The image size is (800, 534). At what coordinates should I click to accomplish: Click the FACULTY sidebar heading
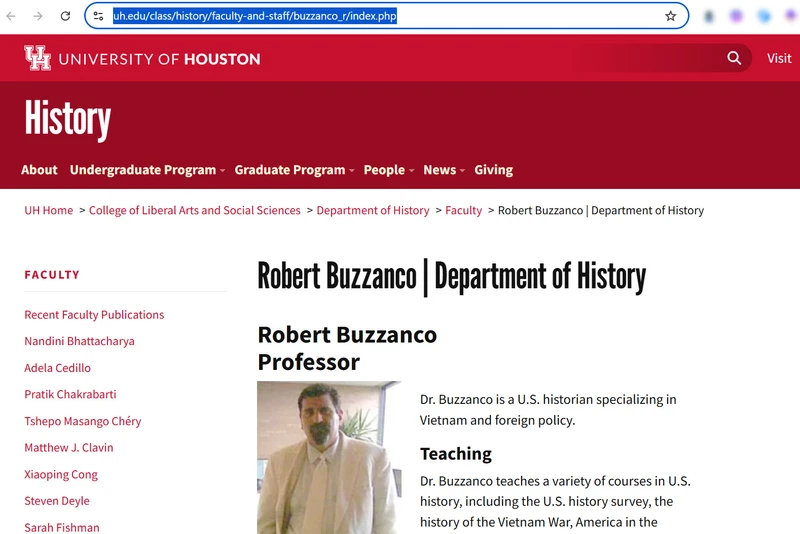click(x=52, y=274)
